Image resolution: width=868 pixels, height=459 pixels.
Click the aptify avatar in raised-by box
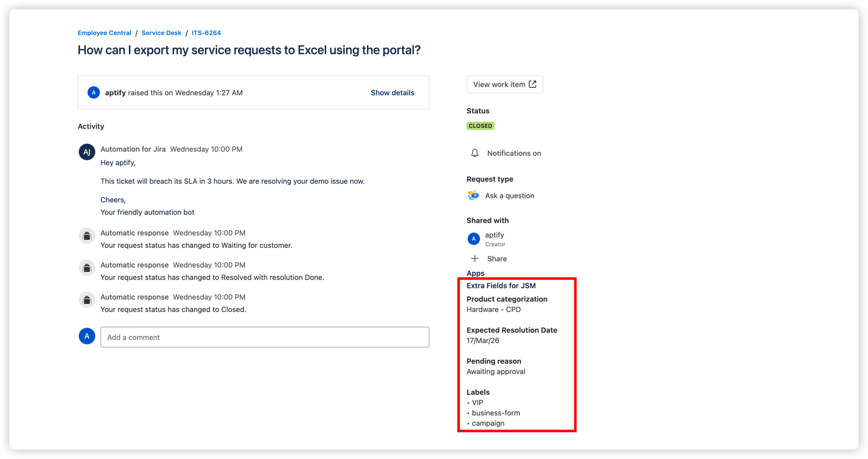94,93
